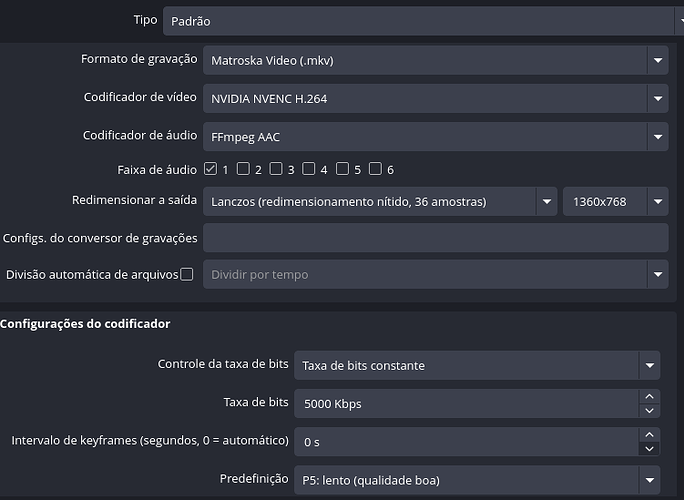
Task: Open the Codificador de áudio dropdown
Action: pyautogui.click(x=435, y=136)
